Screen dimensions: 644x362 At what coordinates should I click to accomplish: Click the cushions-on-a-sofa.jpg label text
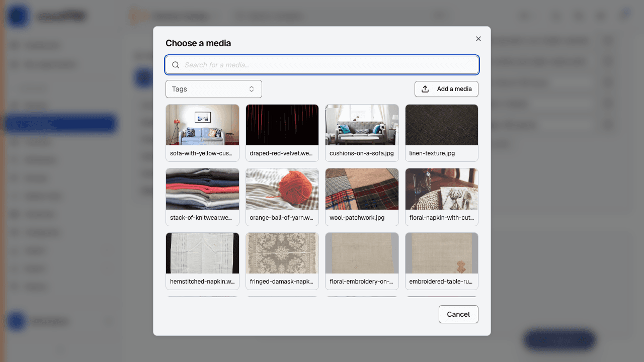362,153
